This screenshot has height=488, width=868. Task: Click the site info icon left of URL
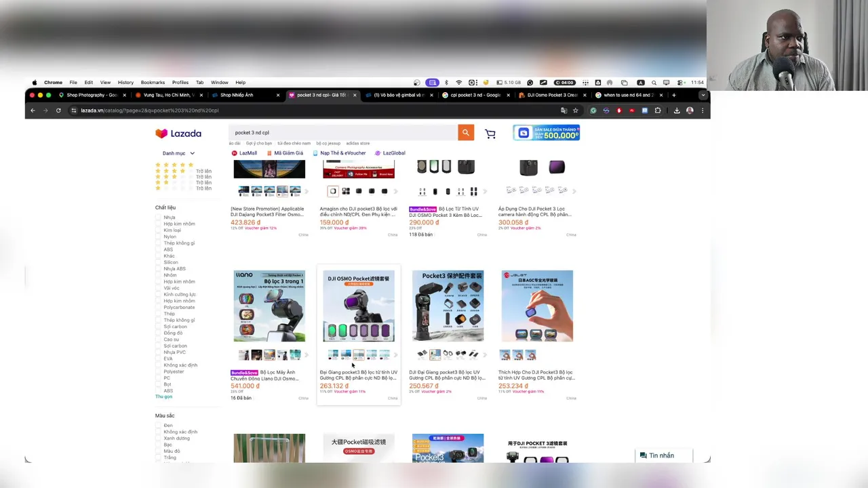[x=73, y=110]
